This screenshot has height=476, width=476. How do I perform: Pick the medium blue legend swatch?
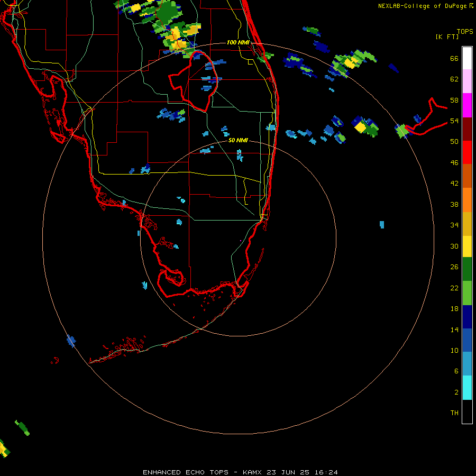467,340
